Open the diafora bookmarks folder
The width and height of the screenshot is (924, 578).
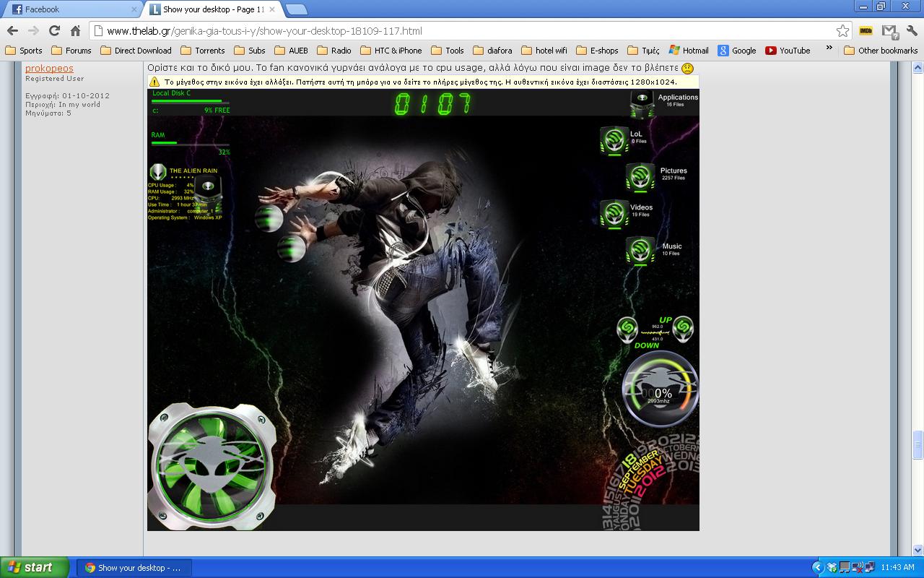pyautogui.click(x=493, y=51)
